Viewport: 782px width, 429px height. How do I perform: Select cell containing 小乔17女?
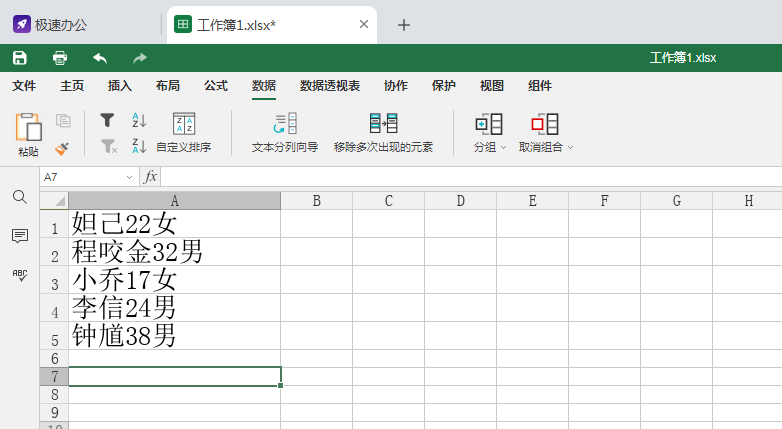coord(175,279)
